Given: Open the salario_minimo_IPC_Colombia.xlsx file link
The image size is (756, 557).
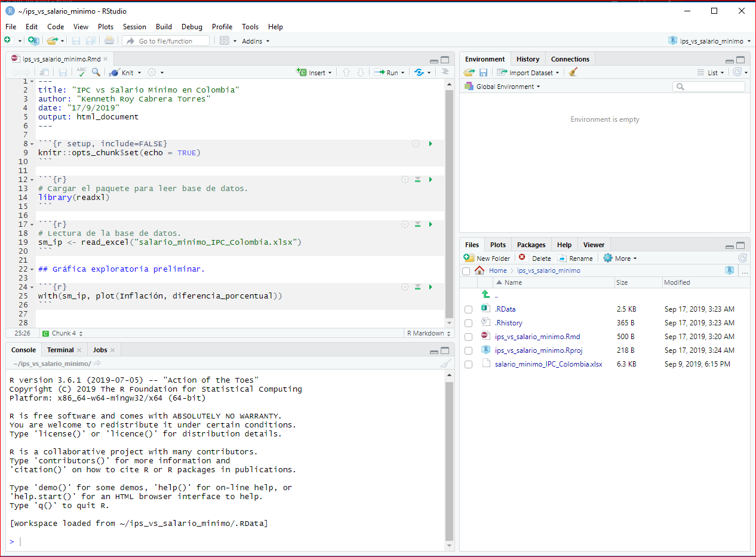Looking at the screenshot, I should pos(549,364).
